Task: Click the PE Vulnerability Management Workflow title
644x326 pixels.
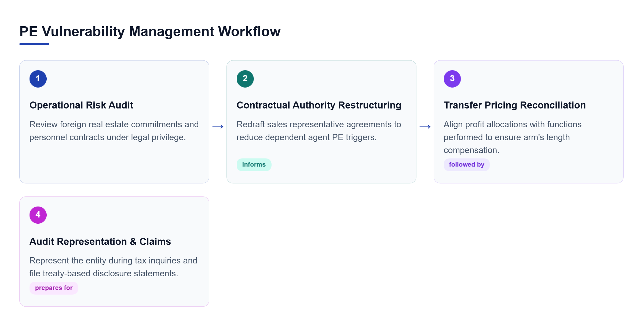Action: click(150, 32)
